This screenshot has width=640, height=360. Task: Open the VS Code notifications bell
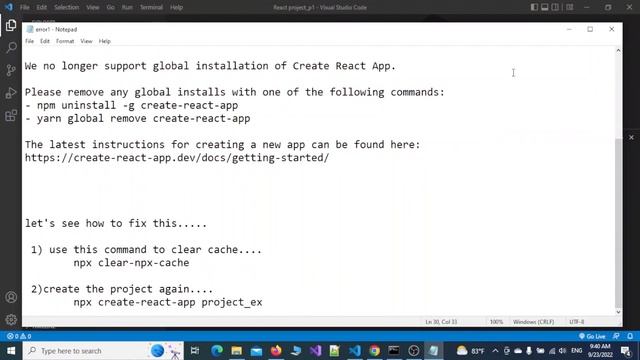pos(630,336)
